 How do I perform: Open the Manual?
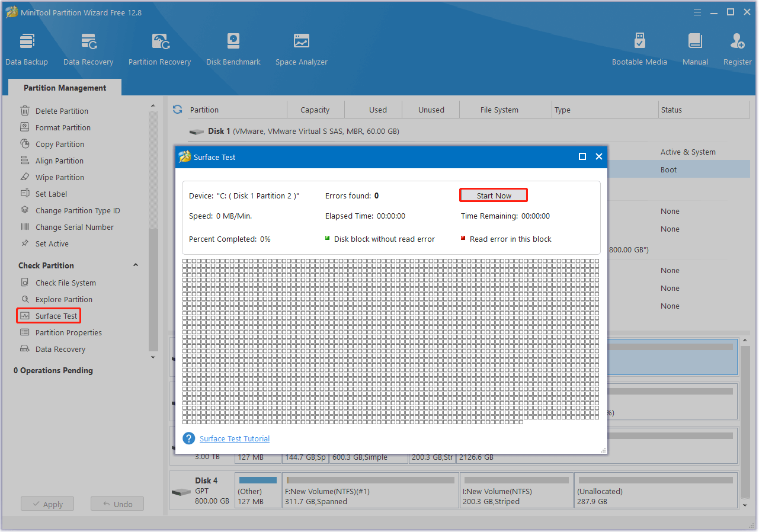695,49
